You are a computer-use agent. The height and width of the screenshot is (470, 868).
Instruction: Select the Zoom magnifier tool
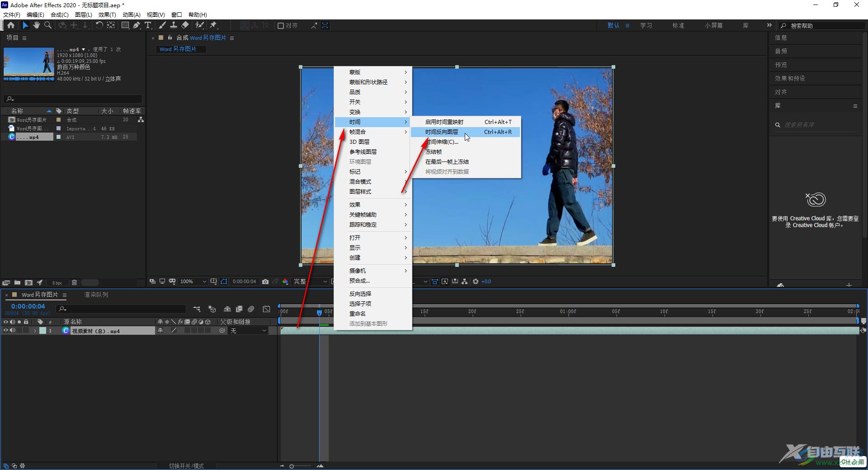click(47, 25)
